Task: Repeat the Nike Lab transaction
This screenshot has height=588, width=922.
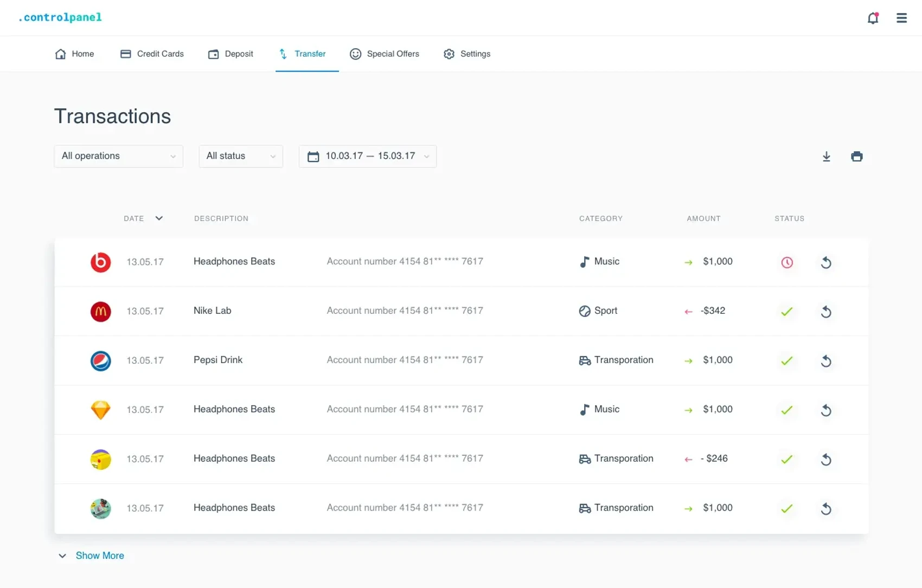Action: (825, 312)
